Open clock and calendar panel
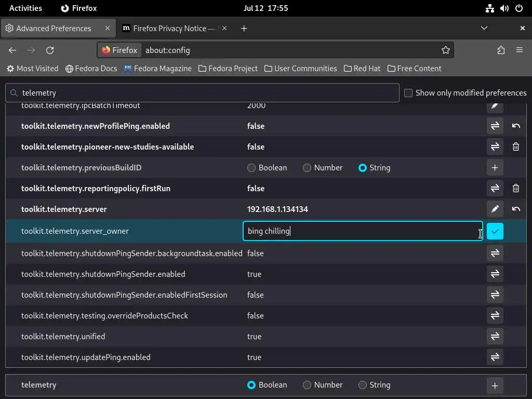Screen dimensions: 532x399 pos(265,8)
